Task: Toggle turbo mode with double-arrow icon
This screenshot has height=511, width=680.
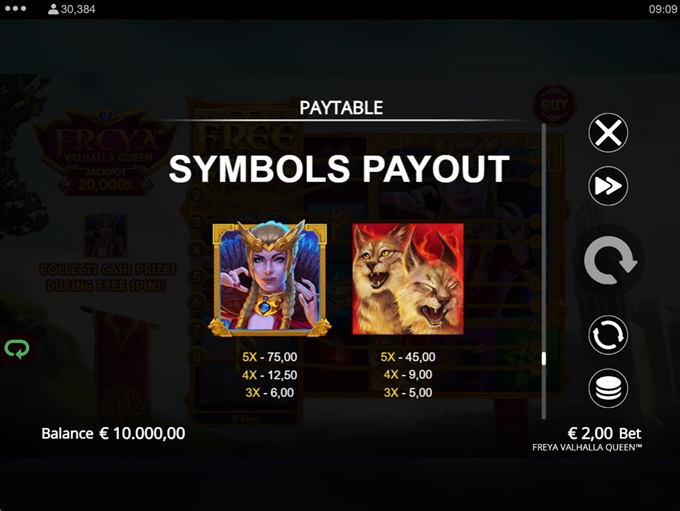Action: [x=608, y=186]
